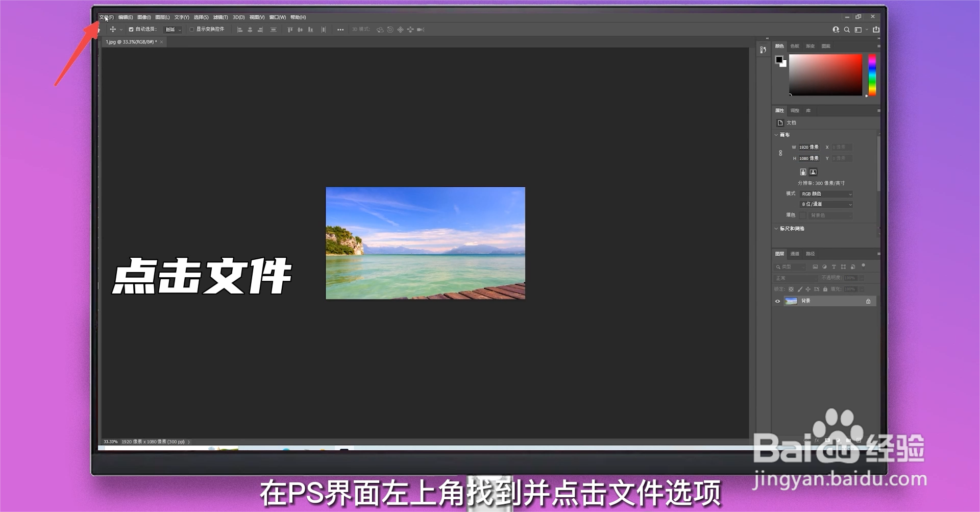Viewport: 980px width, 512px height.
Task: Click the 3D orbit camera icon
Action: tap(380, 30)
